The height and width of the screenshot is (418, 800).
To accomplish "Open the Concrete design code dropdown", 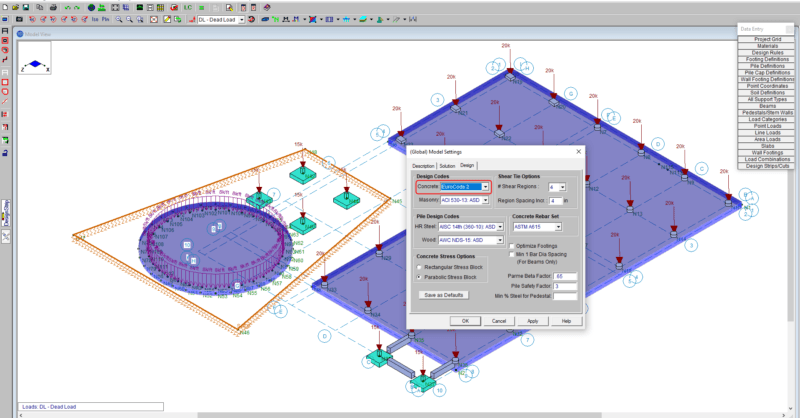I will 485,186.
